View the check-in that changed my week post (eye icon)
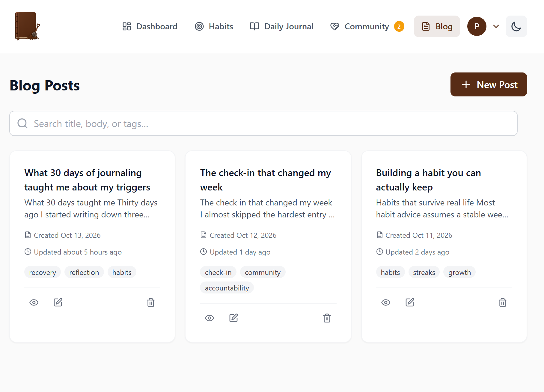This screenshot has width=544, height=392. coord(210,318)
